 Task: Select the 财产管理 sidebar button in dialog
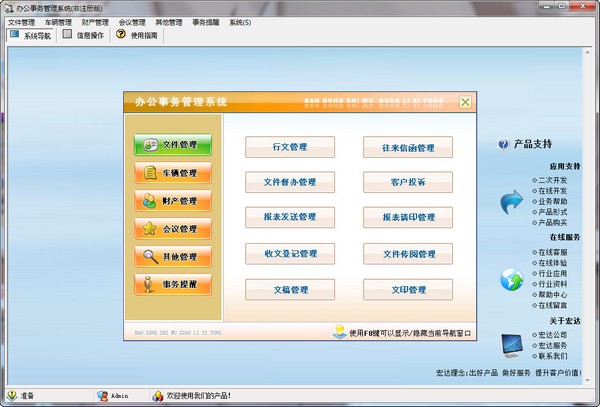click(173, 201)
